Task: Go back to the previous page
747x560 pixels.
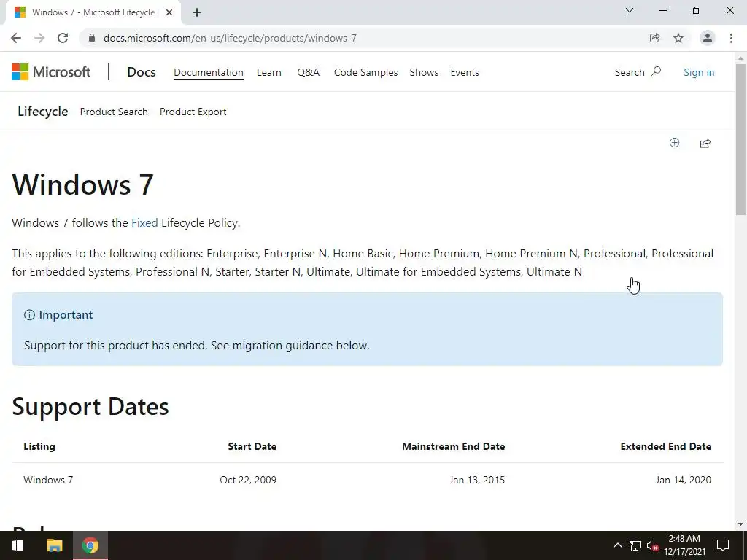Action: [16, 38]
